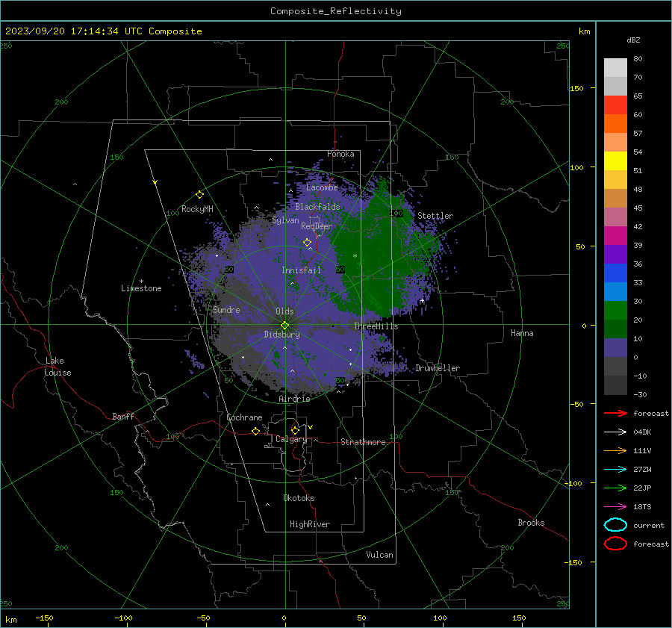Click the Strathmore city label
This screenshot has height=628, width=672.
363,442
